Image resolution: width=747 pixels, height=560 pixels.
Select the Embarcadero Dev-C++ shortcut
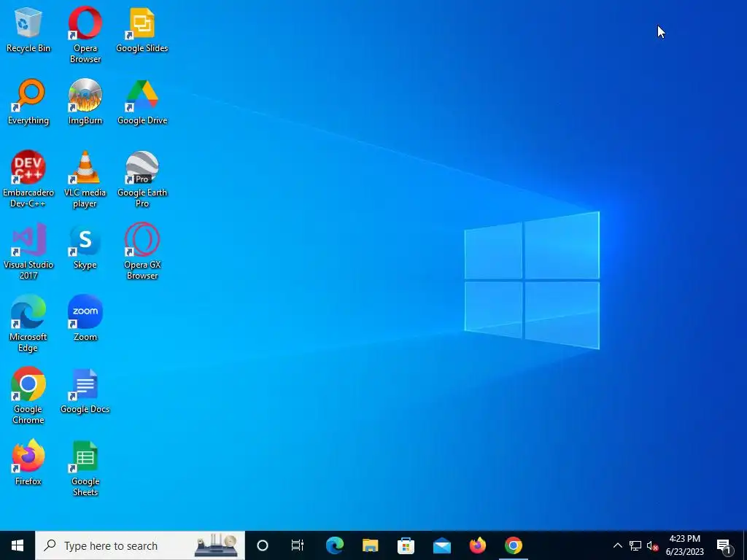[28, 179]
